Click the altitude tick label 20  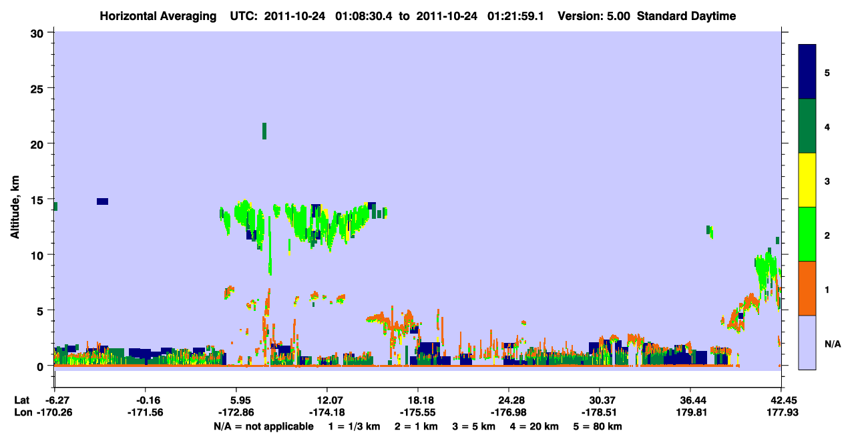(x=39, y=143)
